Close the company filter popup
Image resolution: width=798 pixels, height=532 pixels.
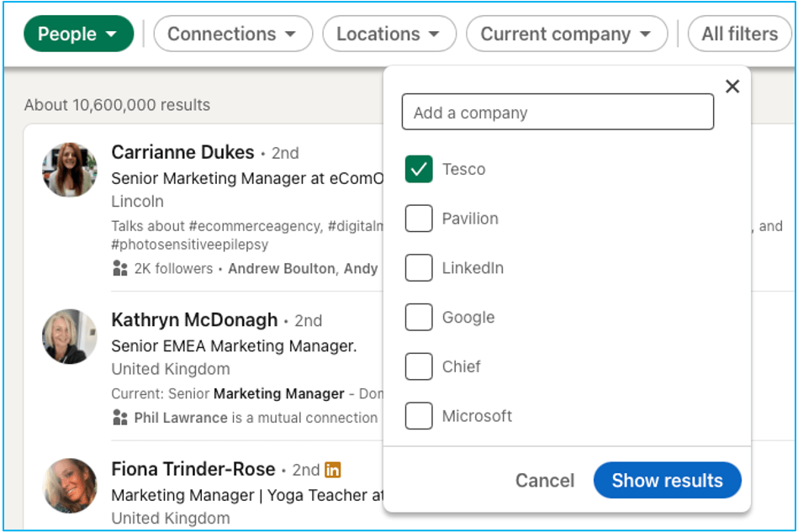coord(732,87)
